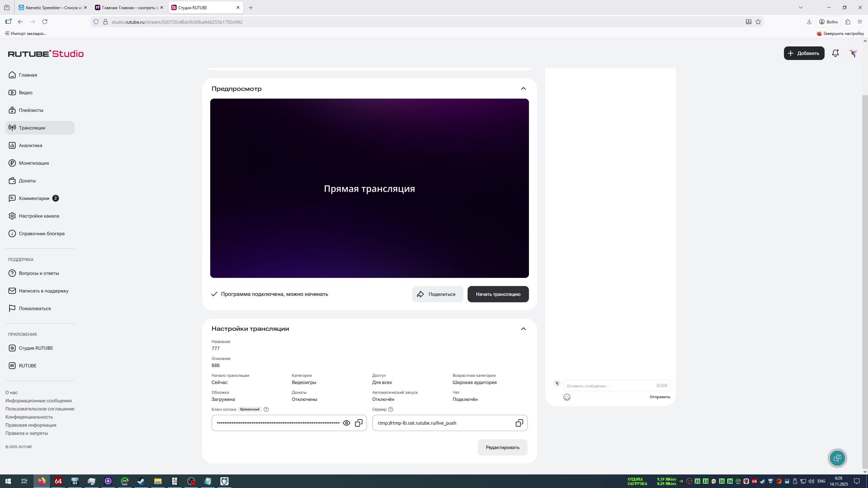Click Поделиться button
This screenshot has width=868, height=488.
[437, 294]
